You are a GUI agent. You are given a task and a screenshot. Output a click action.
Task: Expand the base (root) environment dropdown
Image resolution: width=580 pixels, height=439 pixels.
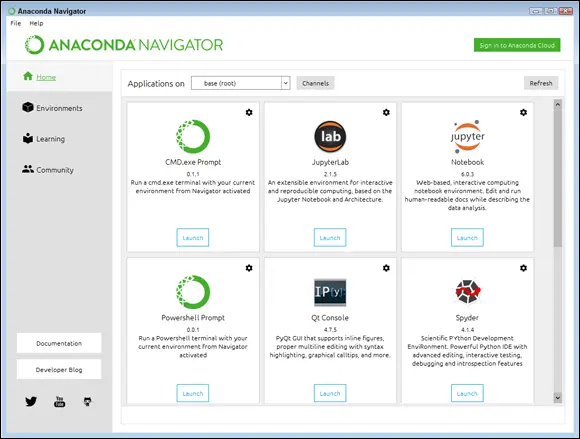[x=240, y=83]
